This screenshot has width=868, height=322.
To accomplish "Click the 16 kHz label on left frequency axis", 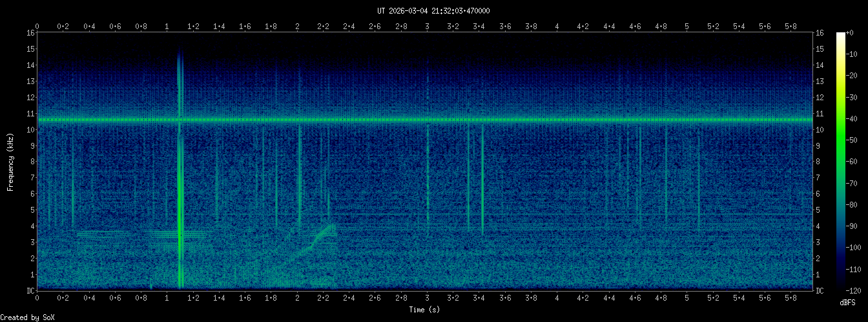I will click(x=30, y=33).
